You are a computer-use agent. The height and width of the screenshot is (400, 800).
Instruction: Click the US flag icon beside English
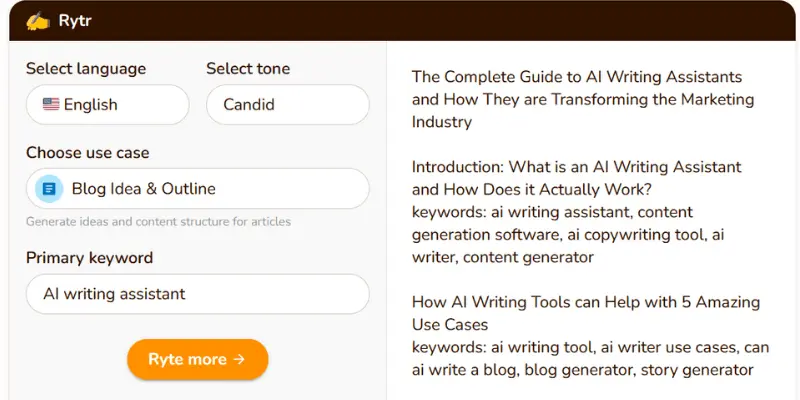point(51,105)
